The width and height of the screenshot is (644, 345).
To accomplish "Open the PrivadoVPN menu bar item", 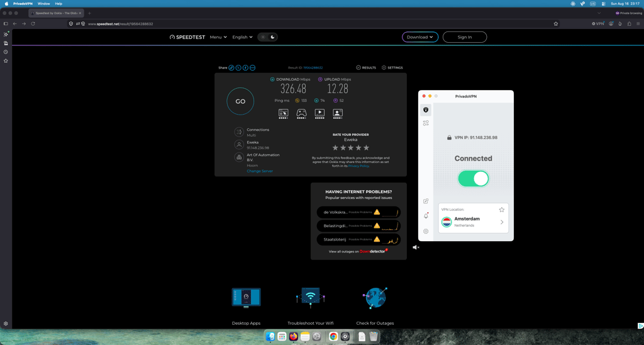I will [23, 4].
